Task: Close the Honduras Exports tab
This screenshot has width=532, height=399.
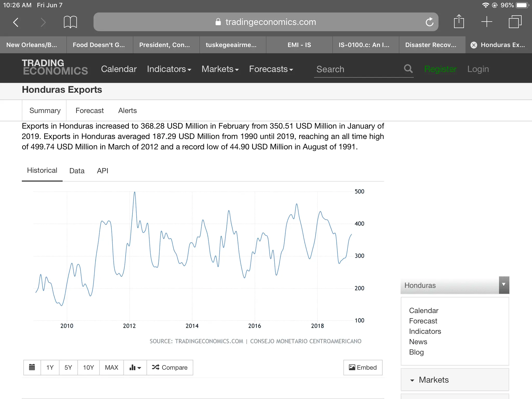Action: 474,45
